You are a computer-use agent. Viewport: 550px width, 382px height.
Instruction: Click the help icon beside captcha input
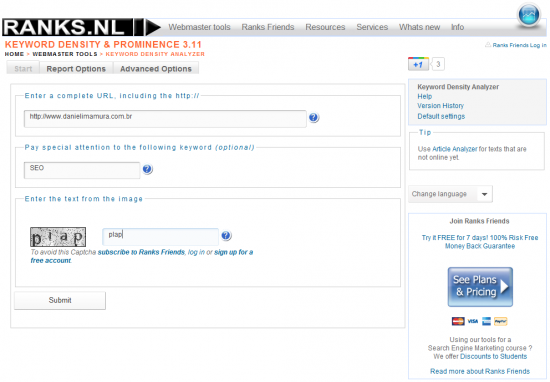pos(226,235)
